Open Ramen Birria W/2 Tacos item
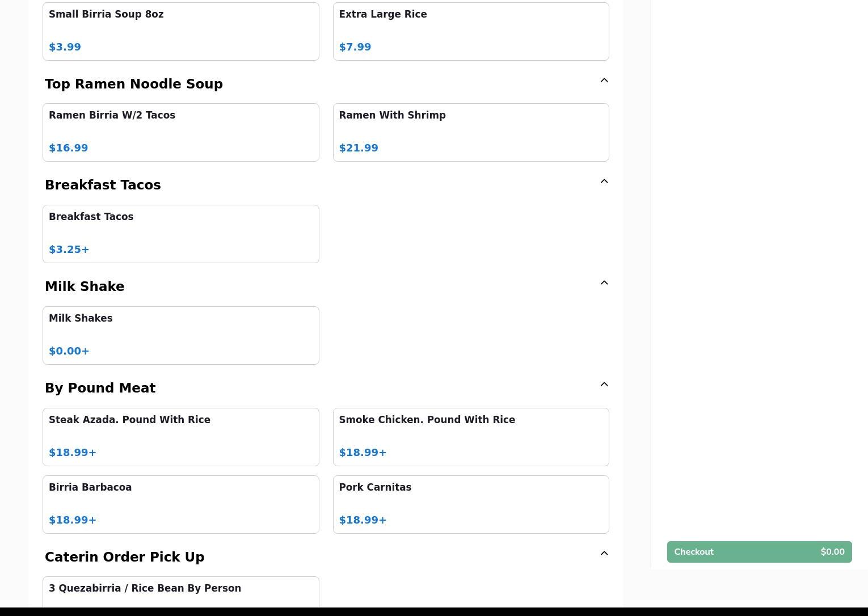The height and width of the screenshot is (616, 868). [180, 132]
